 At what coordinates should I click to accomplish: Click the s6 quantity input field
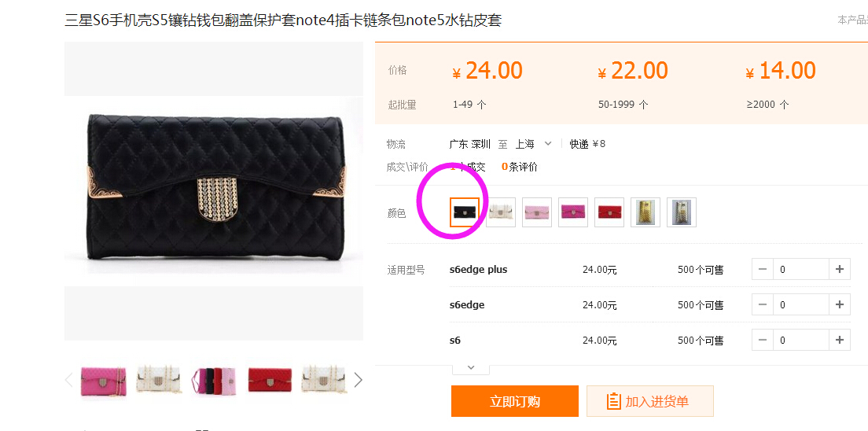click(x=801, y=340)
